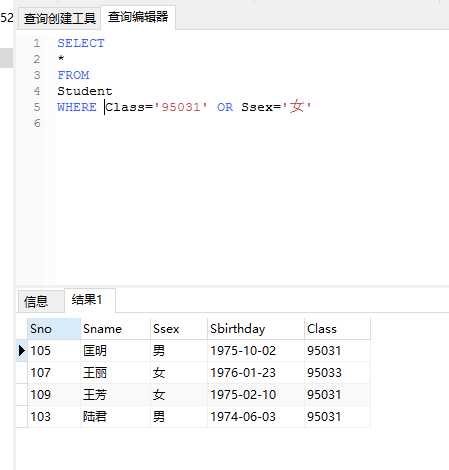The height and width of the screenshot is (470, 449).
Task: Select cell with Sno 103
Action: click(x=53, y=417)
